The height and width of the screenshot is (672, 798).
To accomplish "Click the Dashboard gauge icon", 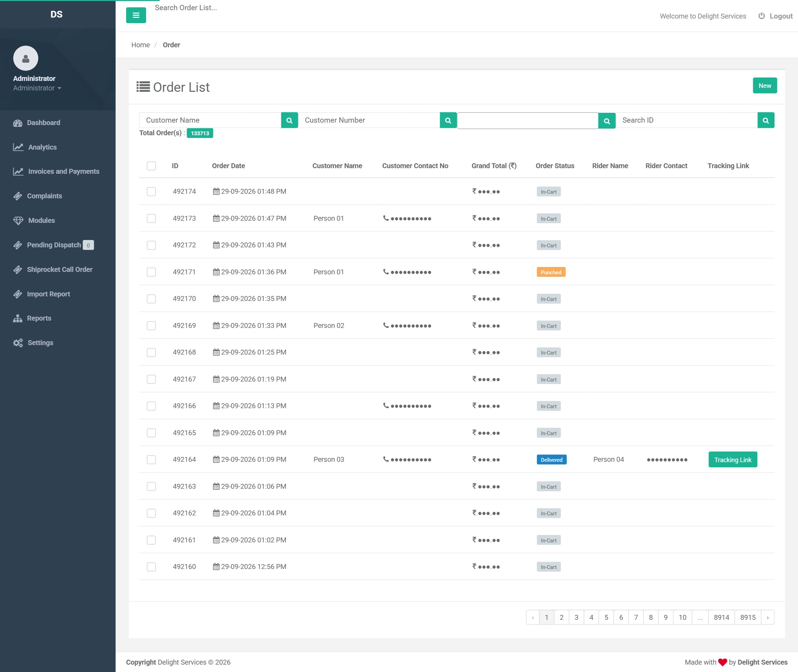I will click(x=18, y=123).
